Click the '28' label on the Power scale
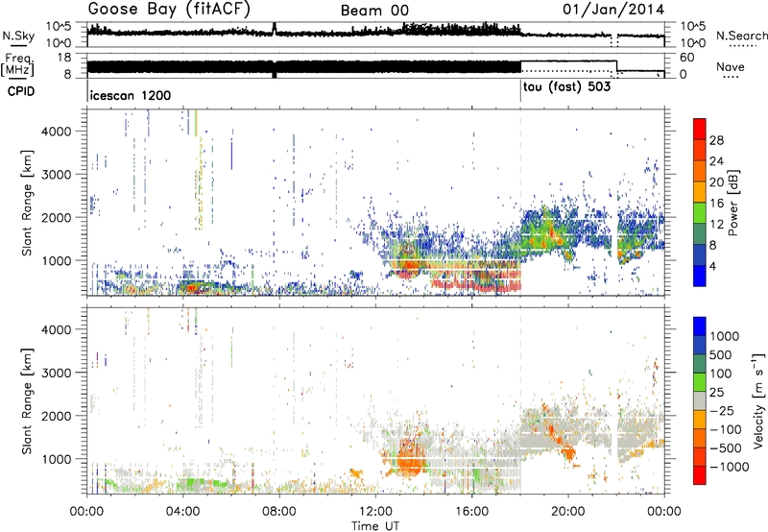Screen dimensions: 768x532 (716, 140)
